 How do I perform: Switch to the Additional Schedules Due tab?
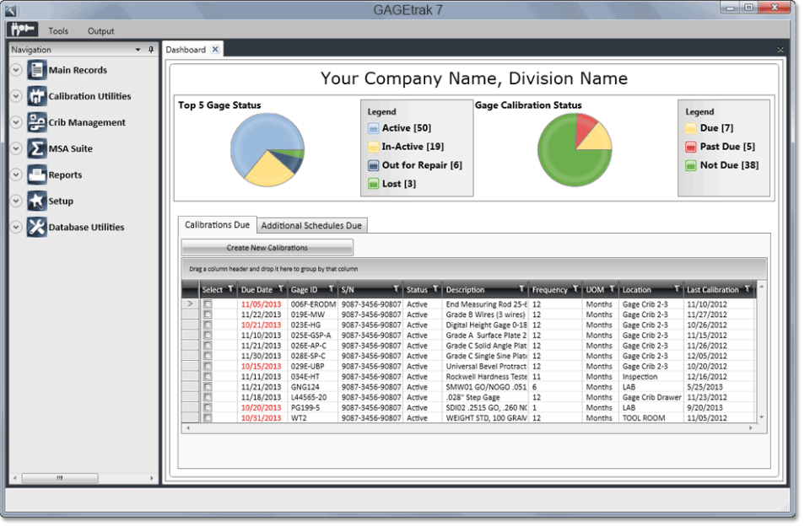point(310,225)
